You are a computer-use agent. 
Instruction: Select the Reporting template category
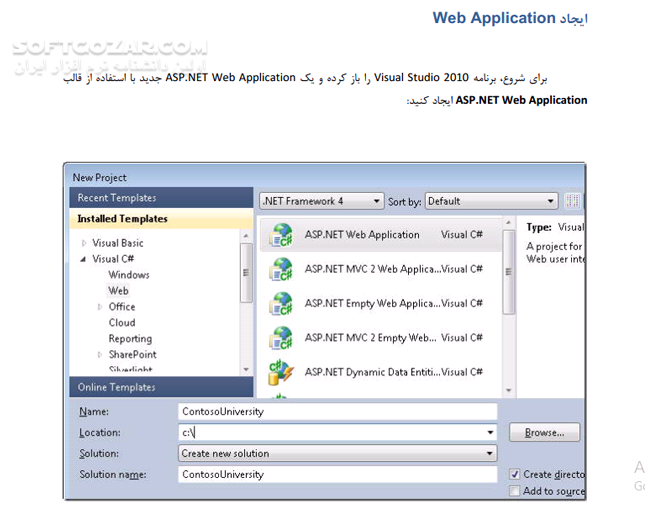pyautogui.click(x=130, y=339)
